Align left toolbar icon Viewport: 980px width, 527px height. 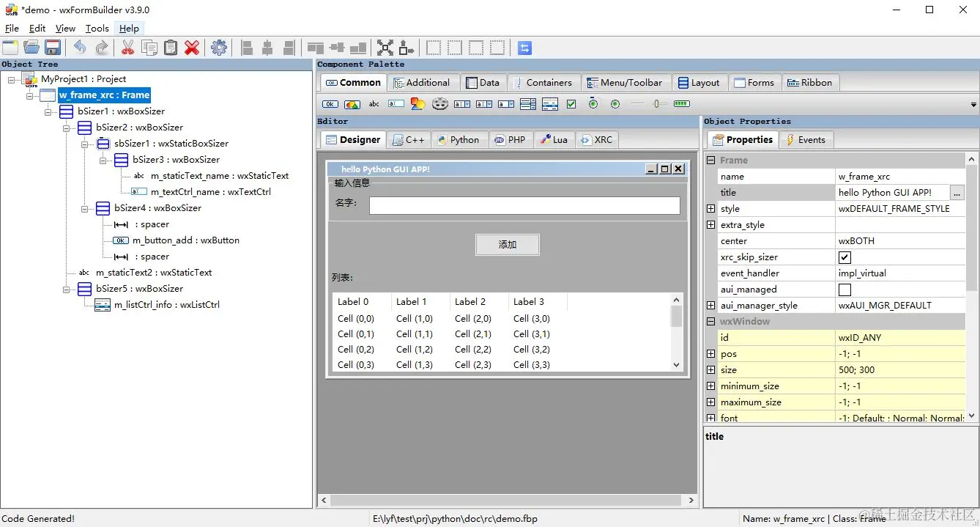tap(247, 48)
